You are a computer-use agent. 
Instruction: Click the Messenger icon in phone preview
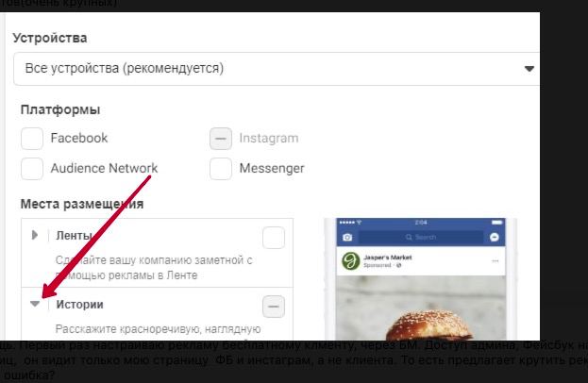coord(495,237)
